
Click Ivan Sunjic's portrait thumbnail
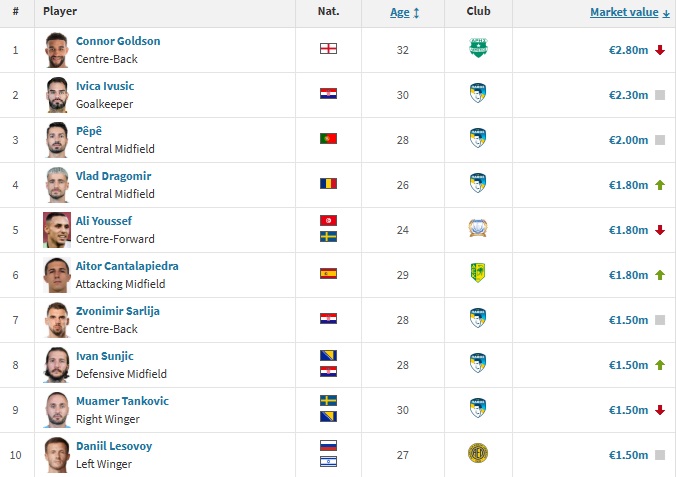point(57,365)
